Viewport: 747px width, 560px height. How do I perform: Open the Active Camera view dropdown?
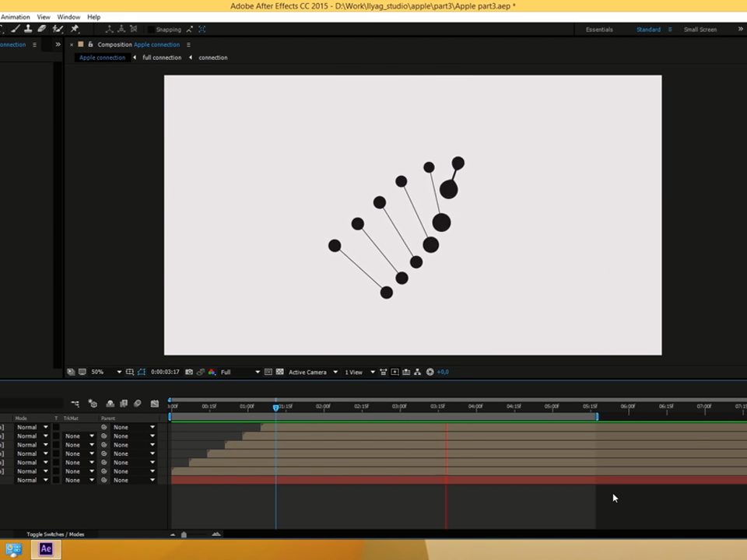[x=313, y=372]
